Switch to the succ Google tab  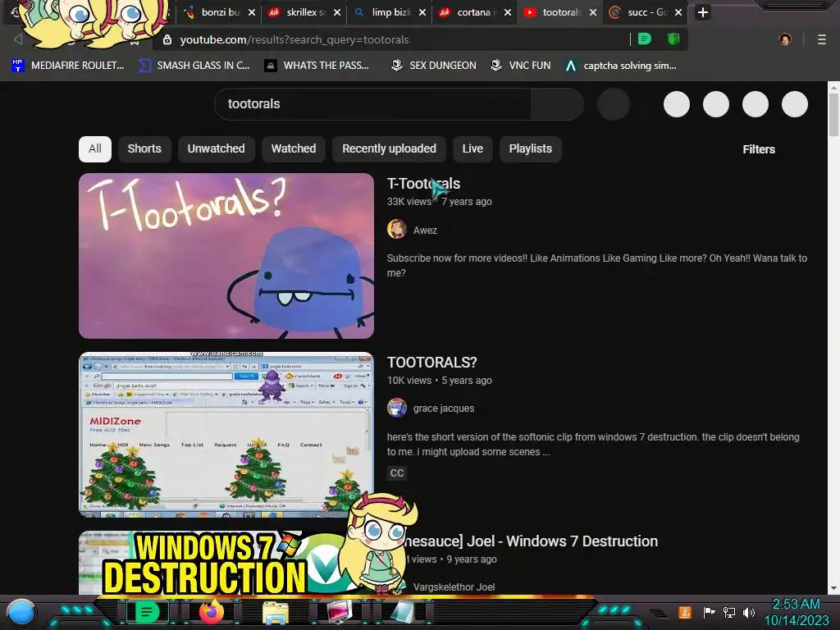[645, 12]
